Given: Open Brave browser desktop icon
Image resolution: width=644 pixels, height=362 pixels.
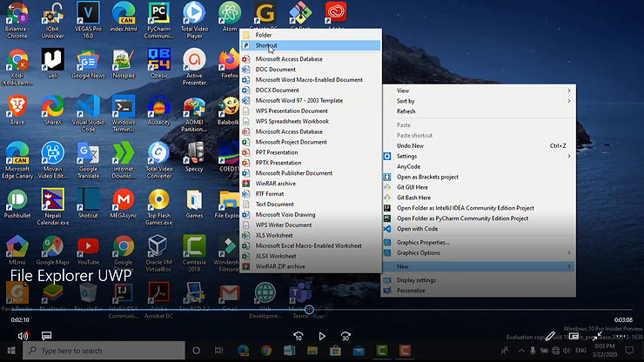Looking at the screenshot, I should [17, 111].
